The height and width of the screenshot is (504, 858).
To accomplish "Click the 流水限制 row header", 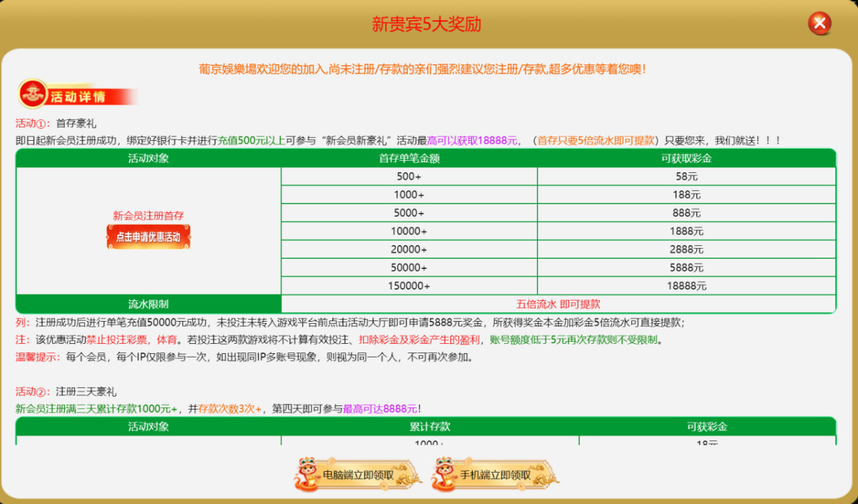I will [149, 304].
